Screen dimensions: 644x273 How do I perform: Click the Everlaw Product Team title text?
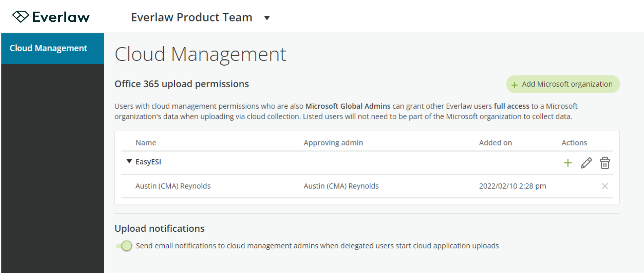192,17
